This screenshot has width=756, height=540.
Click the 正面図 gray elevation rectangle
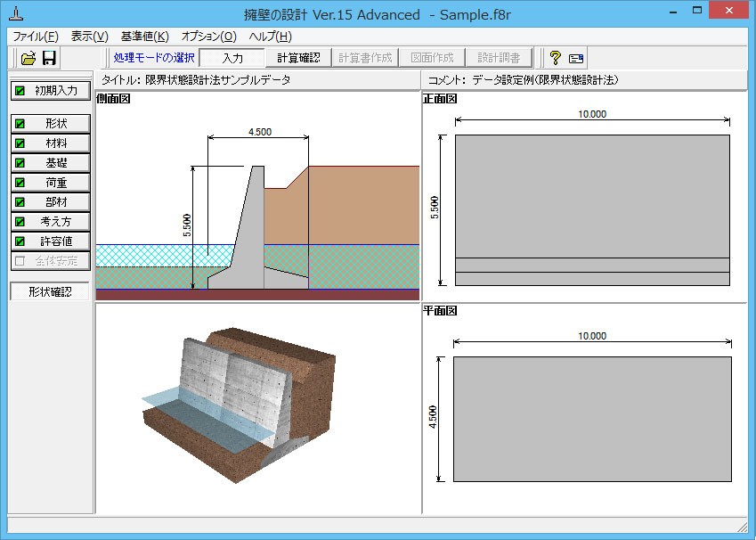click(592, 210)
